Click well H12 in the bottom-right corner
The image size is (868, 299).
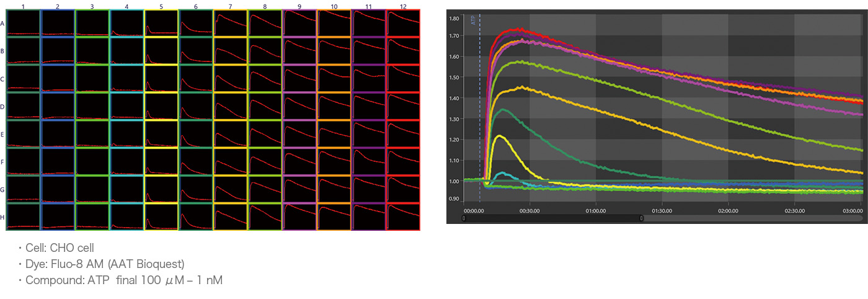click(x=403, y=216)
